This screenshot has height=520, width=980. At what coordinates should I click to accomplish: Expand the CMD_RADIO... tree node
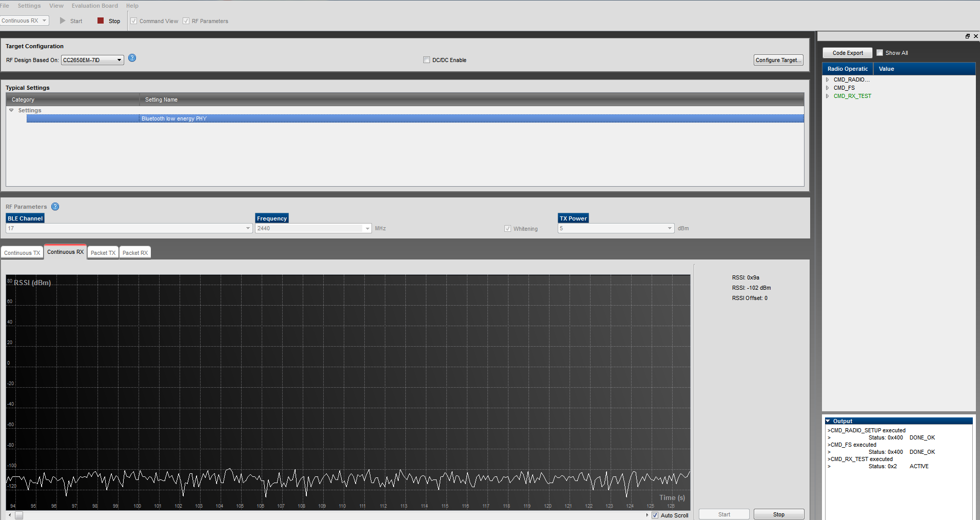tap(828, 79)
